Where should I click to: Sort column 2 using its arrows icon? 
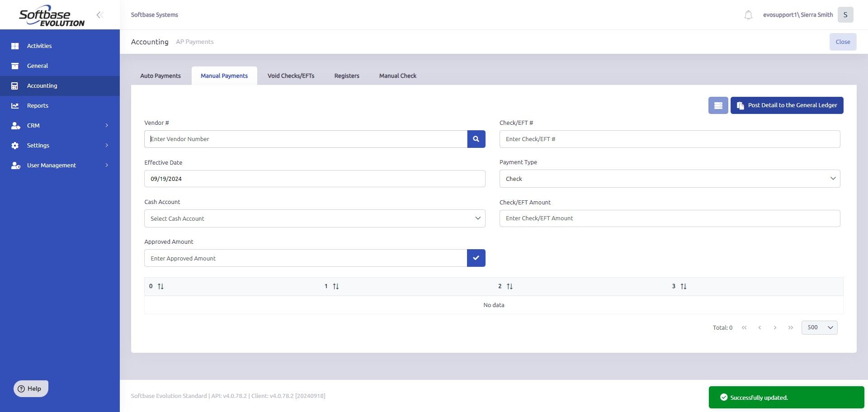pos(510,286)
